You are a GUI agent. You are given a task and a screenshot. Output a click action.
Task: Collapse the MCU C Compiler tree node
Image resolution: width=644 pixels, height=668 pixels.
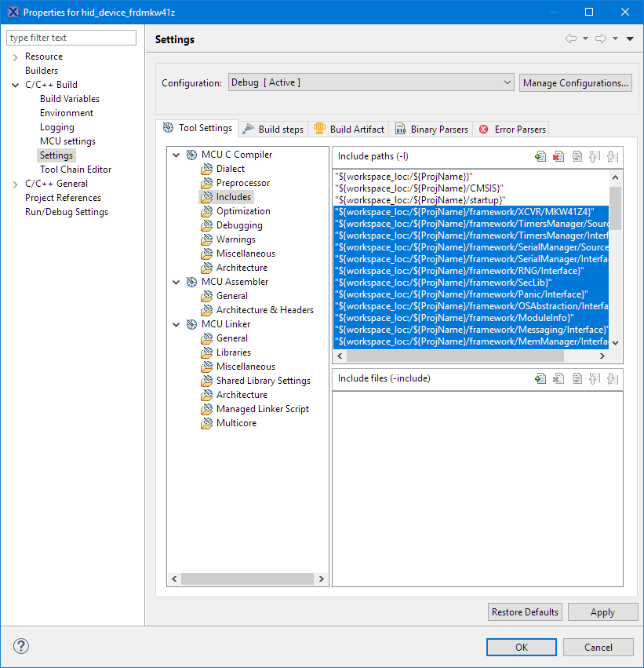click(x=176, y=154)
